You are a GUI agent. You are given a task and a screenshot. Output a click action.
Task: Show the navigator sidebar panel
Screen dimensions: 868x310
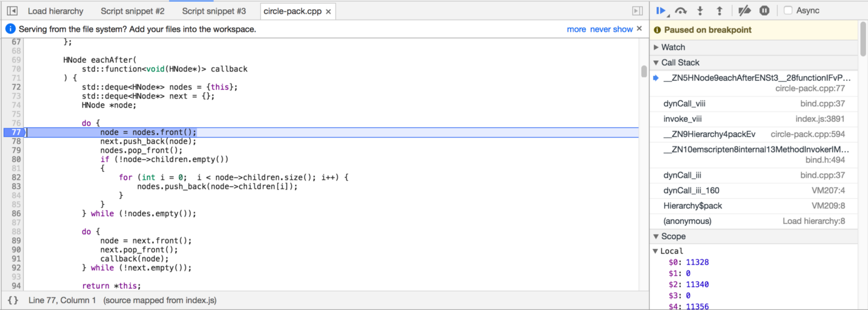click(x=12, y=11)
